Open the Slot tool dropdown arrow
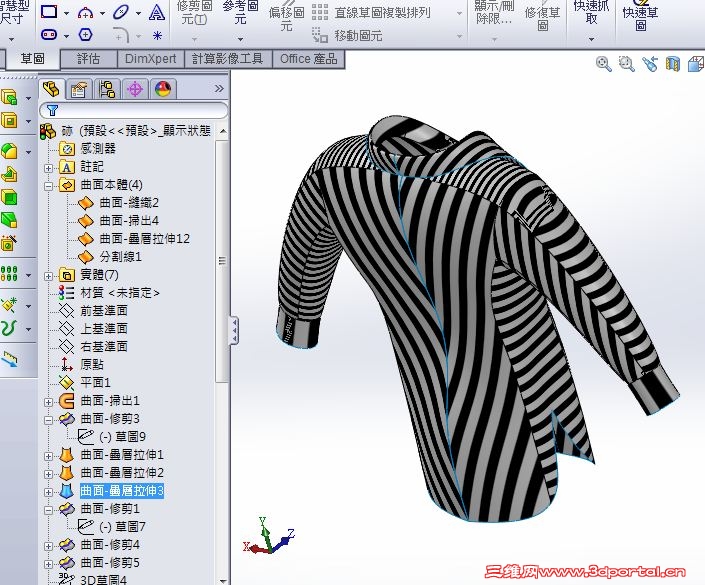 (66, 36)
